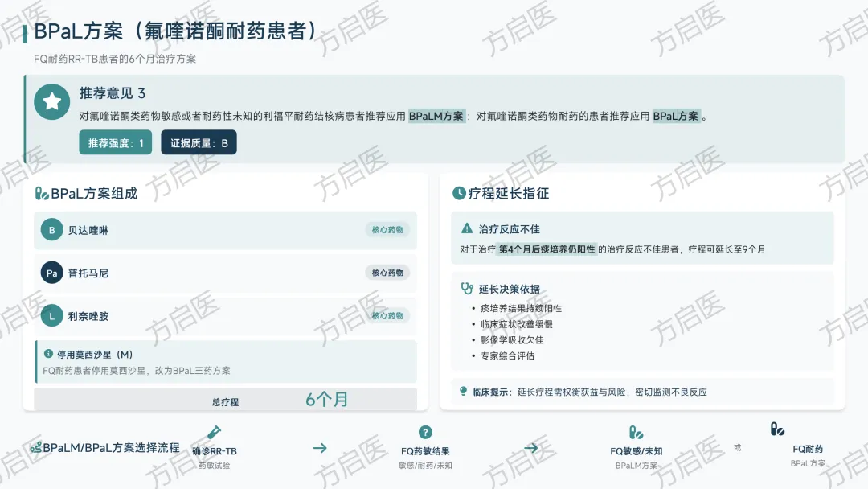Image resolution: width=868 pixels, height=489 pixels.
Task: Click lightbulb icon beside 临床提示
Action: coord(464,391)
